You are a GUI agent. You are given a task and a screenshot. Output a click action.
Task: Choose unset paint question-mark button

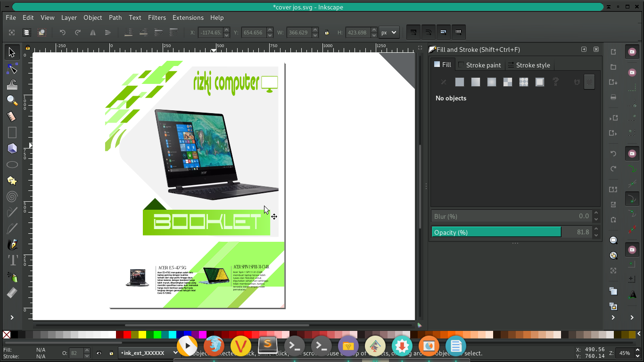[x=556, y=82]
